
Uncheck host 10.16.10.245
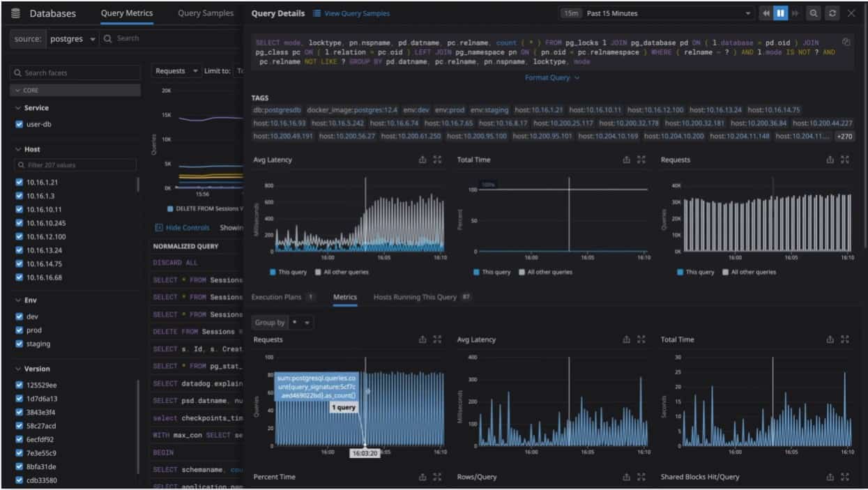20,223
